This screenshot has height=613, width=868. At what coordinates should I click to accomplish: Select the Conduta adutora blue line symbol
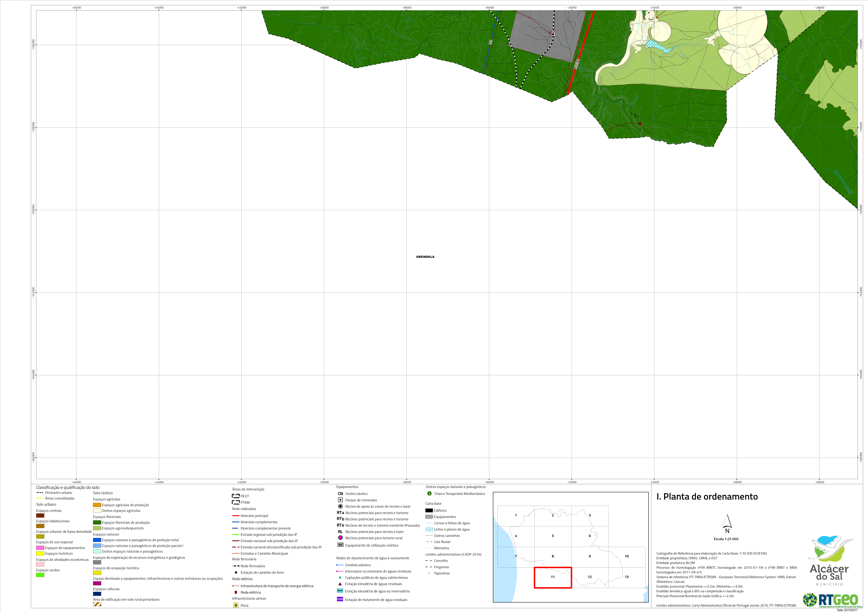coord(340,565)
